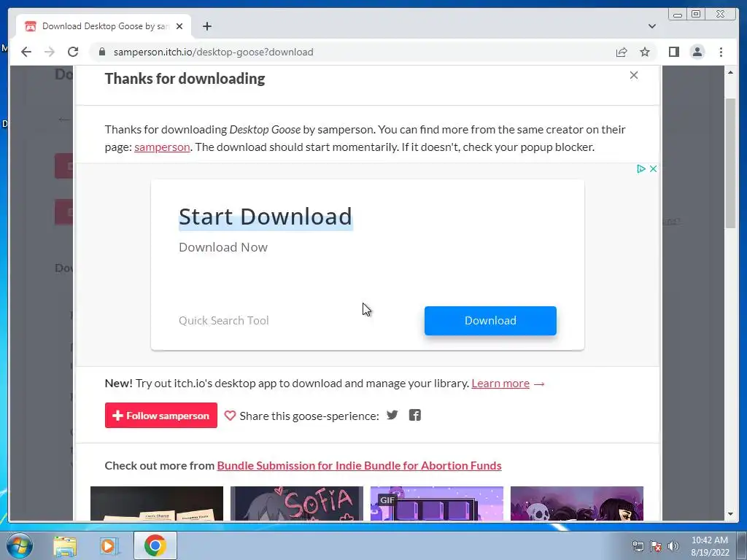Bookmark this page with star icon
Screen dimensions: 747x560
click(645, 52)
